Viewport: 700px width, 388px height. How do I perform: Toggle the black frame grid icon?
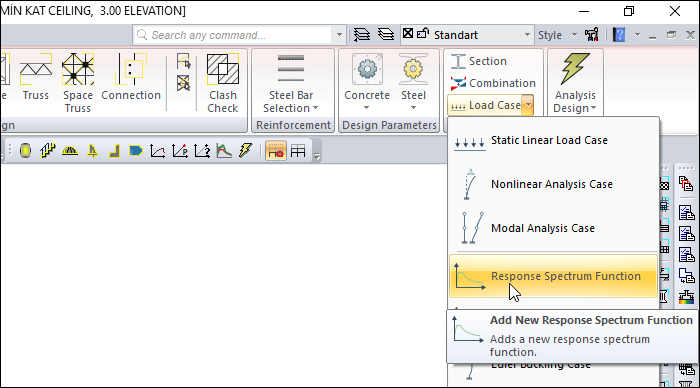[x=298, y=151]
